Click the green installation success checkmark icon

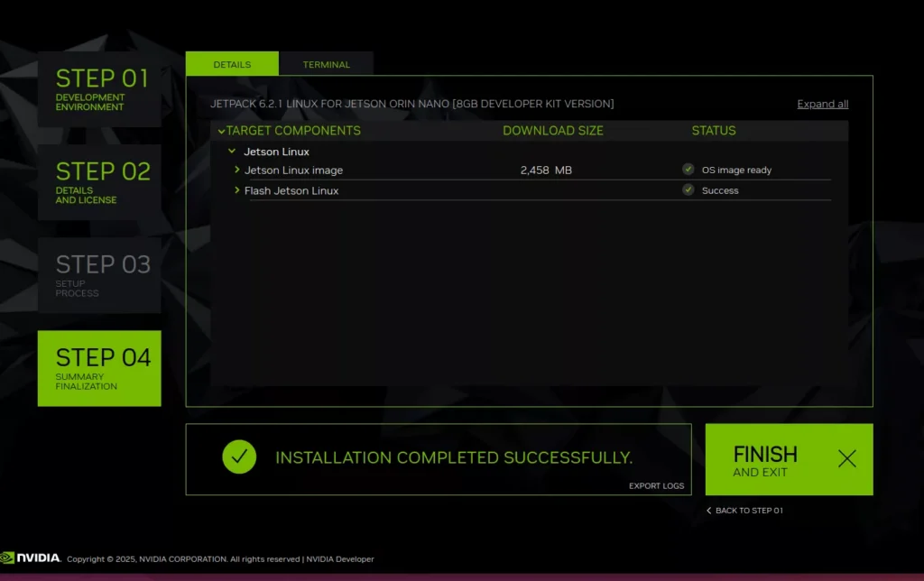[239, 457]
